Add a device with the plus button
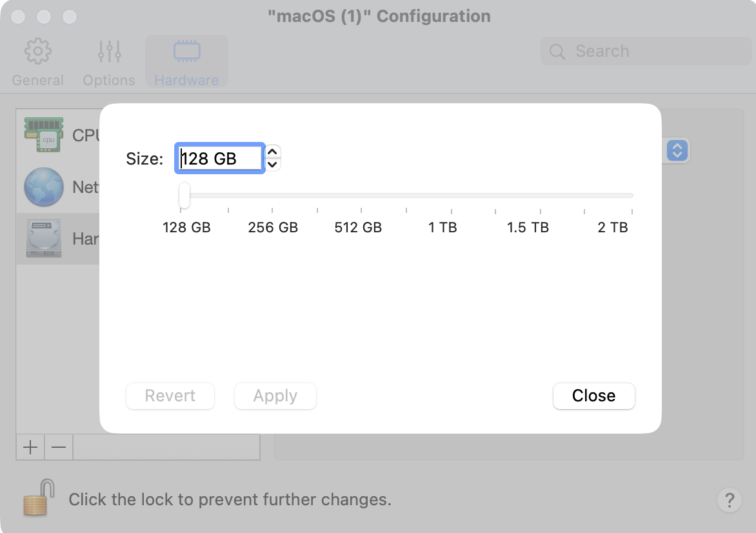This screenshot has height=533, width=756. [x=30, y=447]
